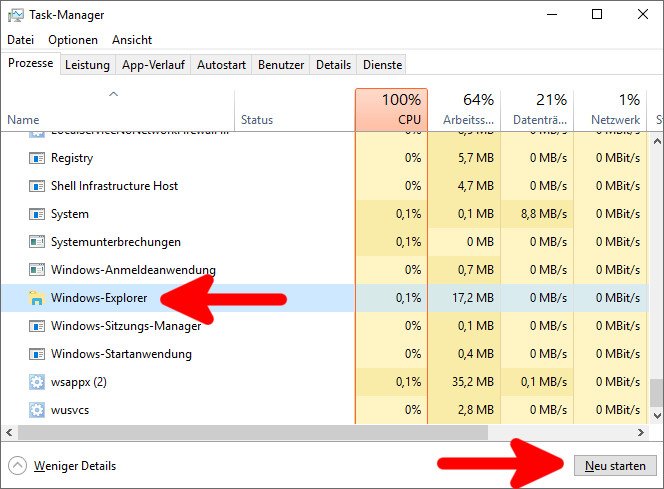The height and width of the screenshot is (489, 664).
Task: Maximize the Task-Manager window
Action: pos(597,14)
